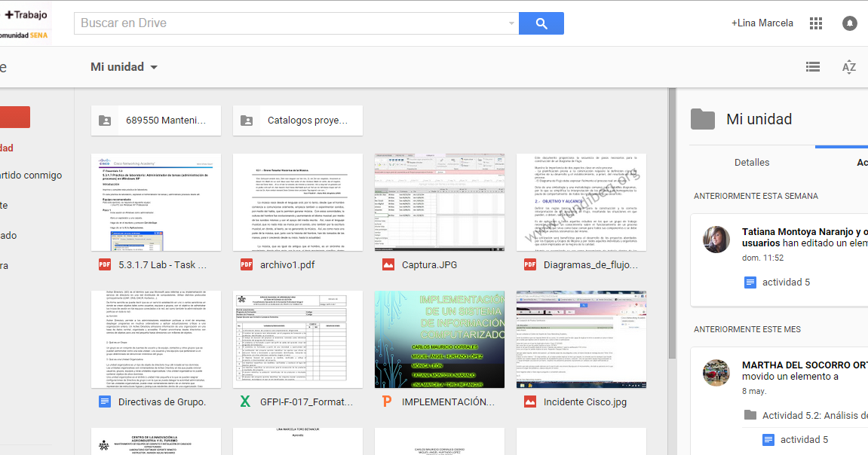Viewport: 868px width, 455px height.
Task: Click file name 'Directivas de Grupo.'
Action: 162,402
